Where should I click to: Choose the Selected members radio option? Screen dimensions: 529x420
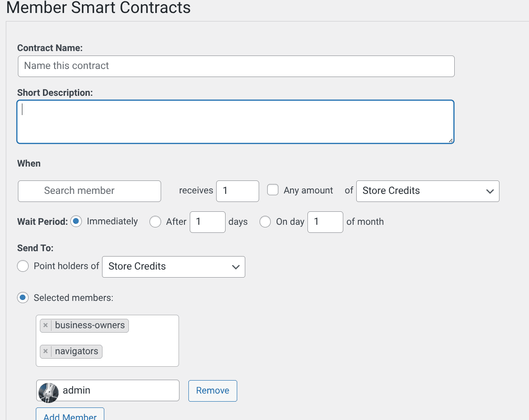23,298
